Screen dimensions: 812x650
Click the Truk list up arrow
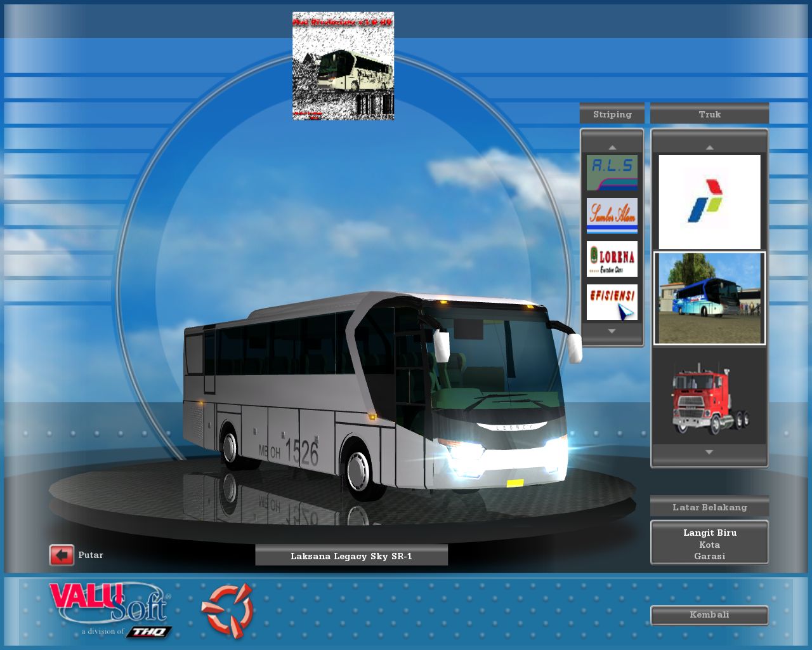tap(709, 147)
